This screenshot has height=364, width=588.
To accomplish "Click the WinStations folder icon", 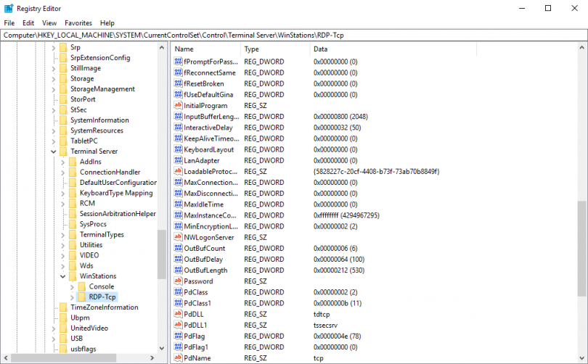I will pyautogui.click(x=73, y=276).
